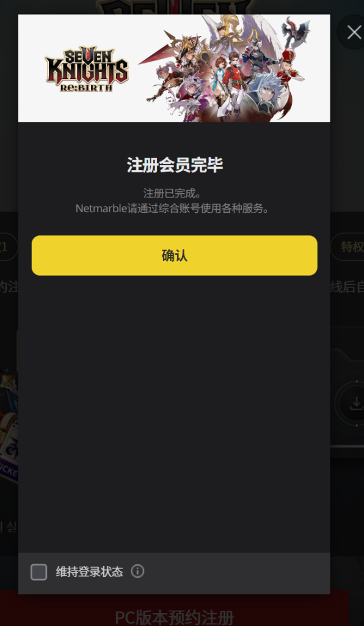Select the partially hidden tab numbered 1
This screenshot has height=626, width=364.
pyautogui.click(x=9, y=247)
